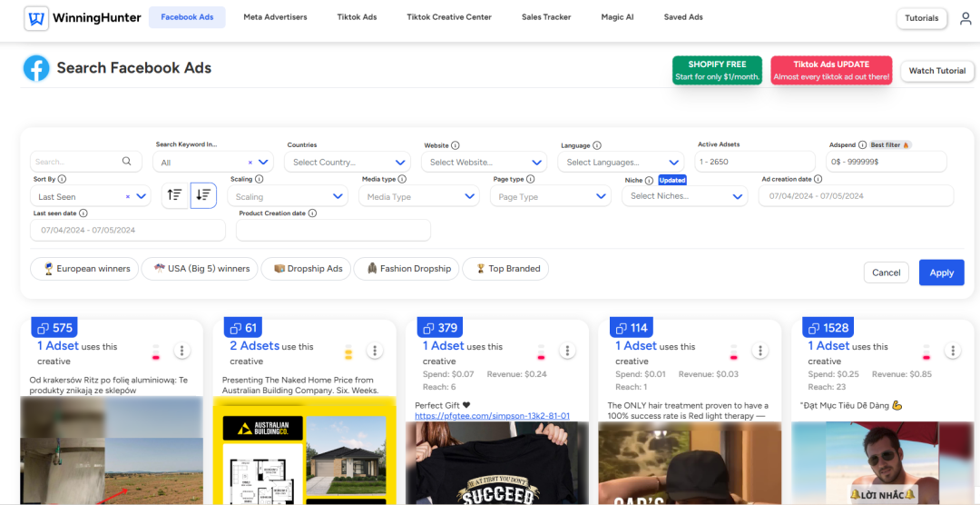The height and width of the screenshot is (505, 980).
Task: Expand the Search Keyword In dropdown
Action: pyautogui.click(x=263, y=162)
